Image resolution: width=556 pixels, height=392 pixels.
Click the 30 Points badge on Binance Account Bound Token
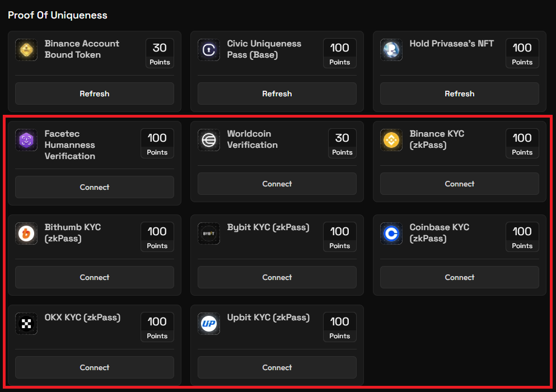(x=160, y=53)
